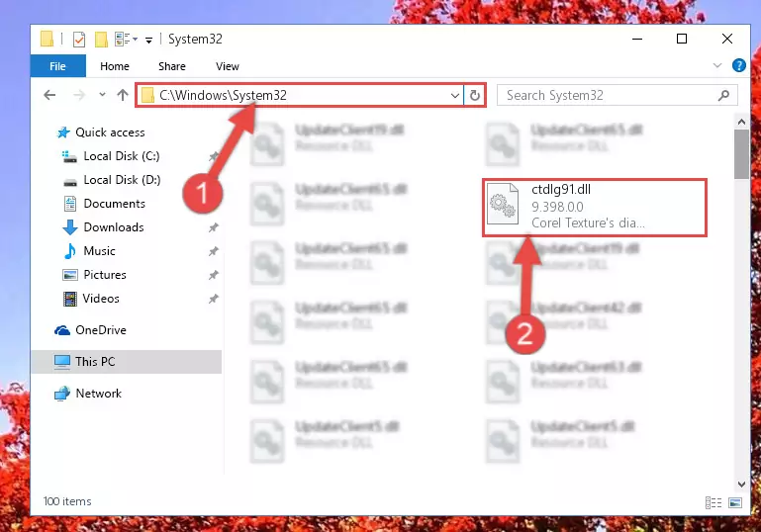Go forward using the forward arrow
The height and width of the screenshot is (532, 761).
(78, 95)
